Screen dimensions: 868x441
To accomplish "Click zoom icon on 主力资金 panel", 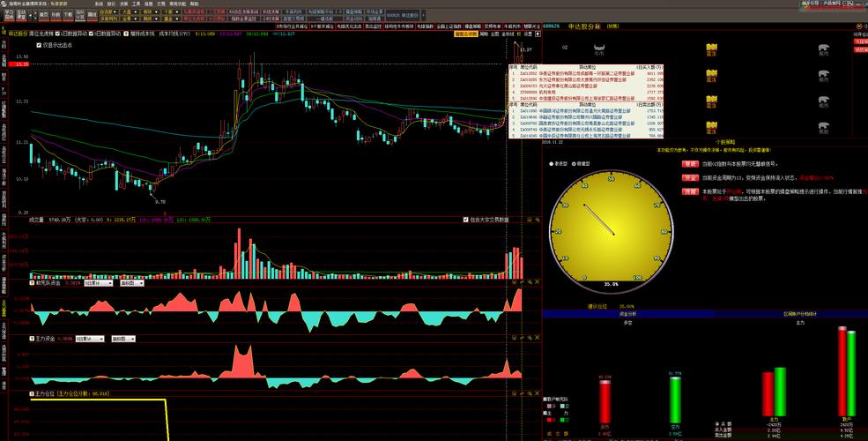I will coord(530,338).
